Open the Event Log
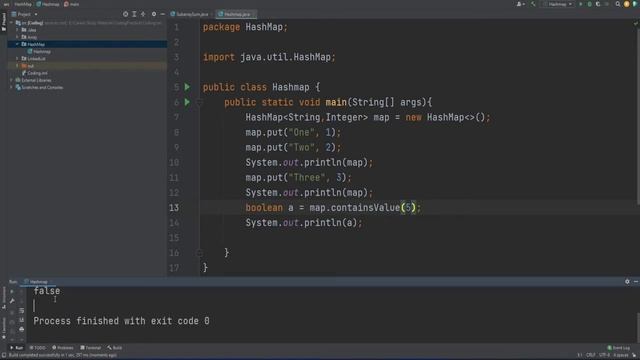Image resolution: width=640 pixels, height=360 pixels. pyautogui.click(x=619, y=348)
